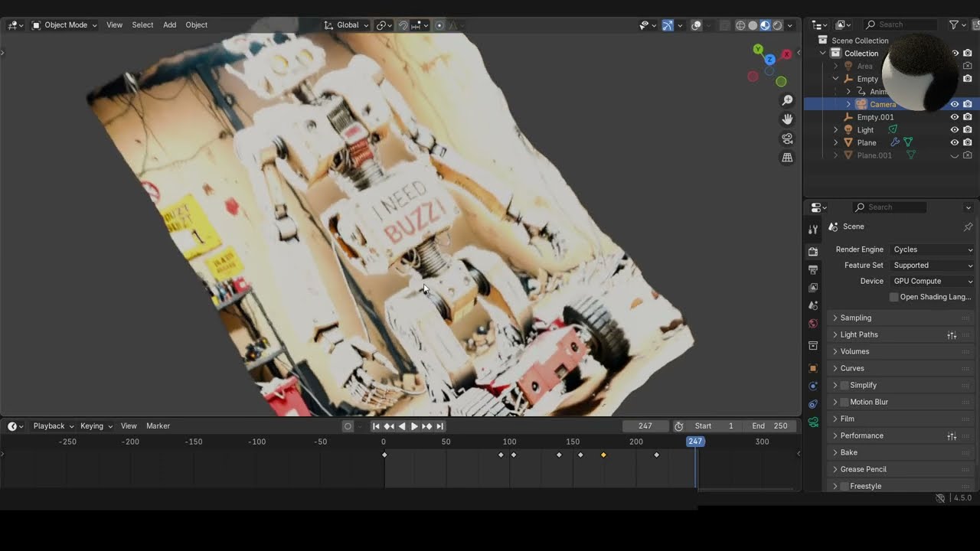Image resolution: width=980 pixels, height=551 pixels.
Task: Open the Add menu
Action: point(169,25)
